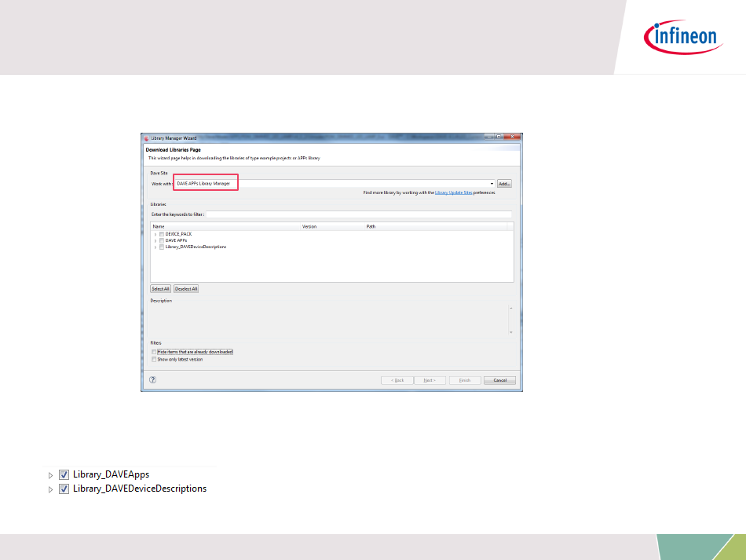This screenshot has width=746, height=560.
Task: Click the Library Manager Wizard title icon
Action: (x=146, y=137)
